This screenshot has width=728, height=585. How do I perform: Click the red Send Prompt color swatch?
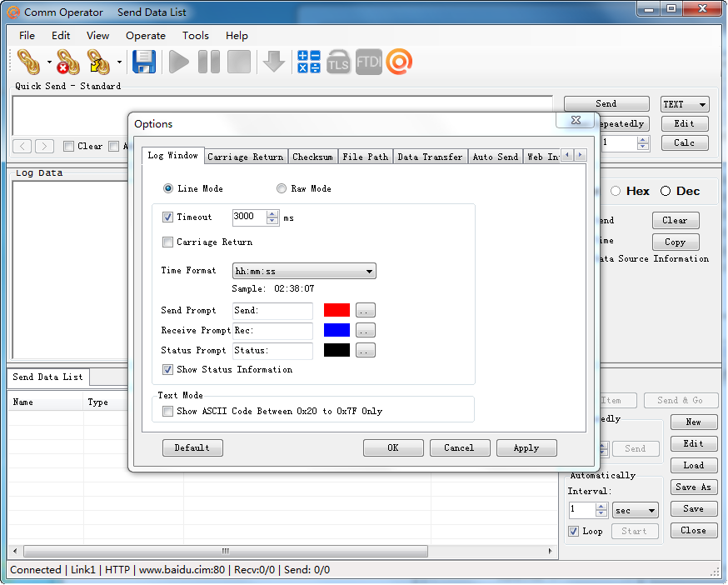[x=337, y=310]
